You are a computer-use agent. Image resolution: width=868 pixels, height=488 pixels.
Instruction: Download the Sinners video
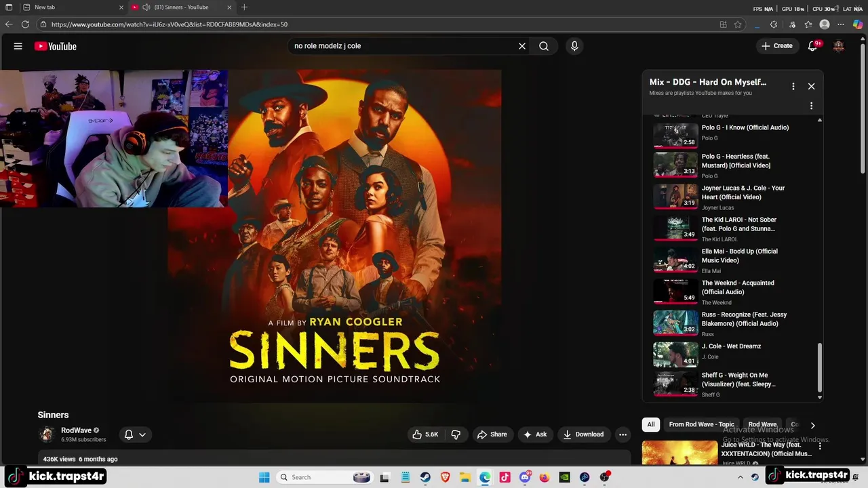583,434
